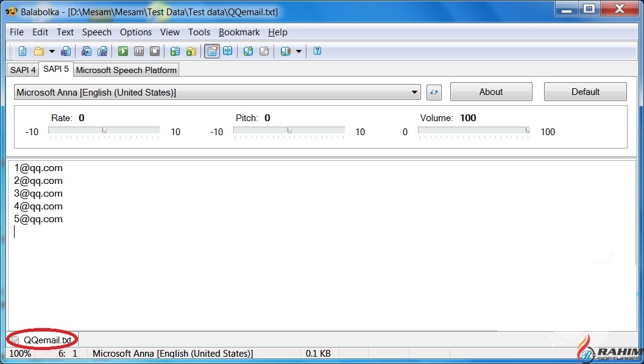Click the 0.1 KB file size status
Image resolution: width=644 pixels, height=364 pixels.
click(318, 353)
